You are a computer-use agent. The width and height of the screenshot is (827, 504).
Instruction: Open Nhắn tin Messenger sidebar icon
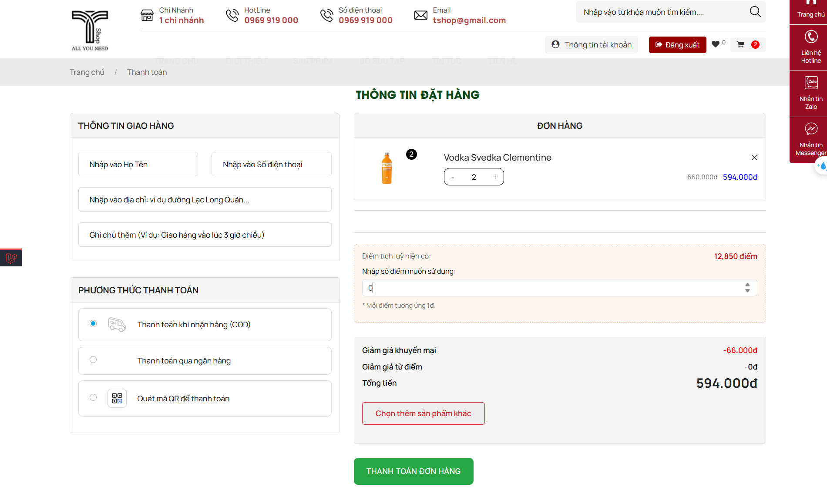[811, 129]
